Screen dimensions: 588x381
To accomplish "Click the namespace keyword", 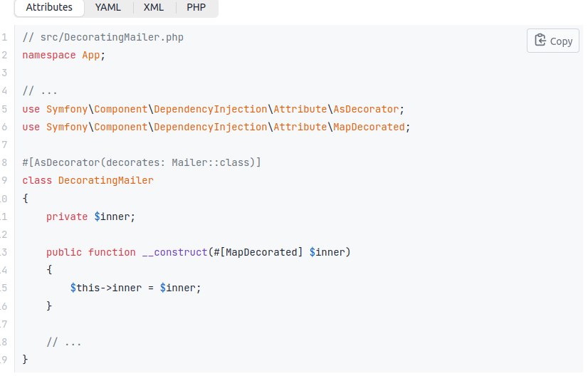I will [x=48, y=55].
